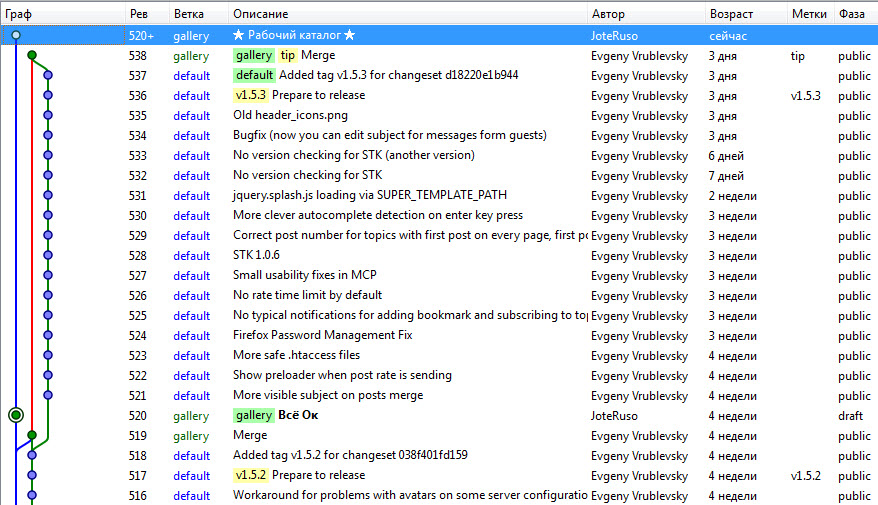Screen dimensions: 878x505
Task: Click the Ветка column header
Action: (189, 14)
